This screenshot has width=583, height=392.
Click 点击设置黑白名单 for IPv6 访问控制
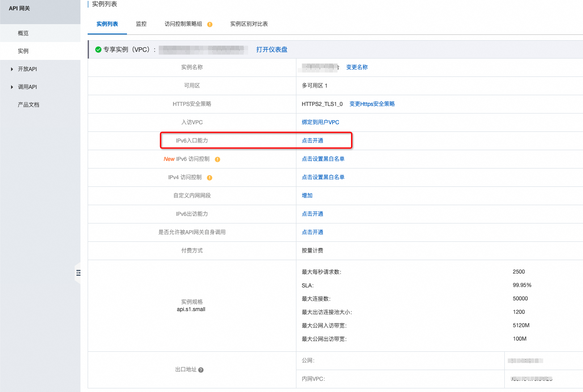(323, 159)
